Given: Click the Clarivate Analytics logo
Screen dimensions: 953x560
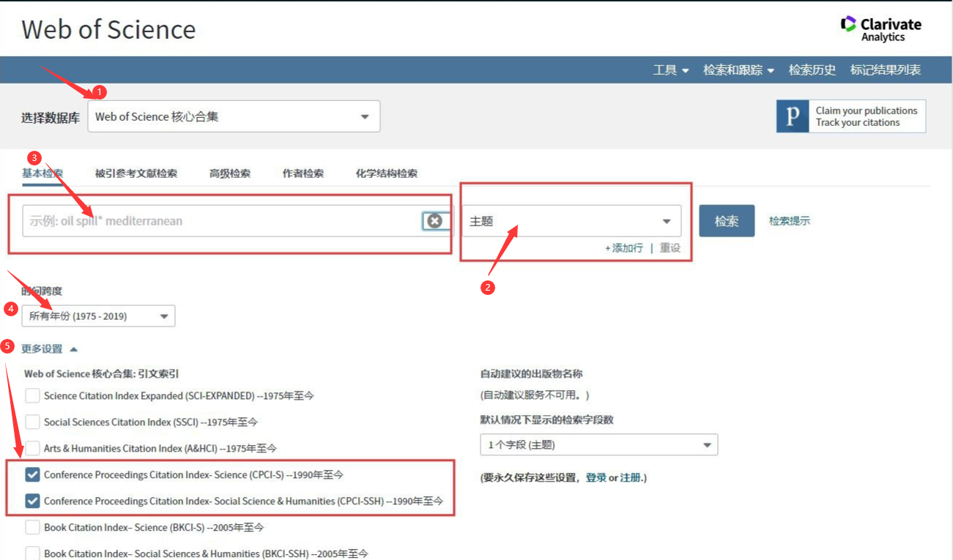Looking at the screenshot, I should pyautogui.click(x=881, y=29).
